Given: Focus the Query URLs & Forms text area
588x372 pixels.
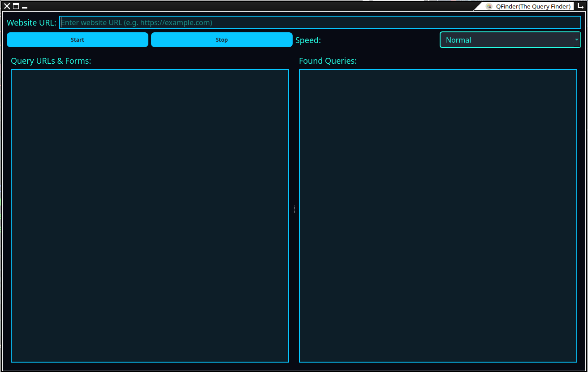Looking at the screenshot, I should tap(150, 216).
